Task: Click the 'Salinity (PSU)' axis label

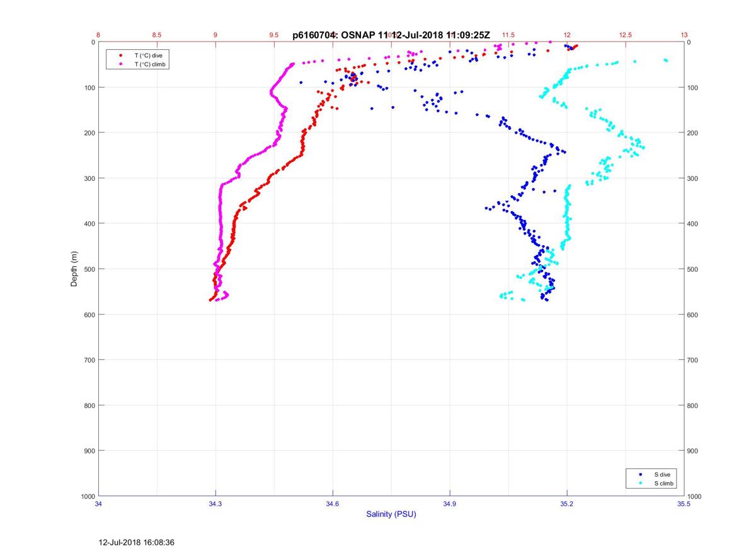Action: (x=391, y=514)
